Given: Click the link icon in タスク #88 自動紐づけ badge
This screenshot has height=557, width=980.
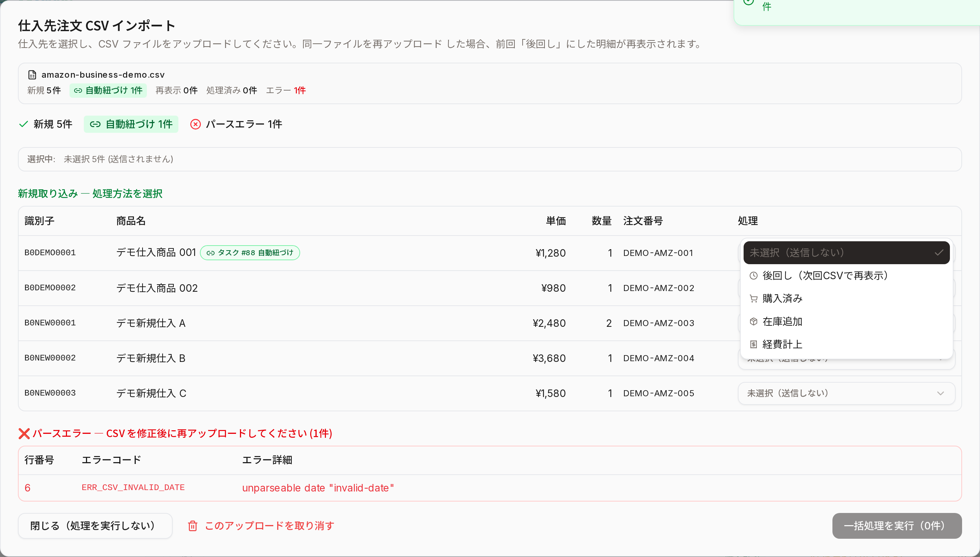Looking at the screenshot, I should click(211, 253).
